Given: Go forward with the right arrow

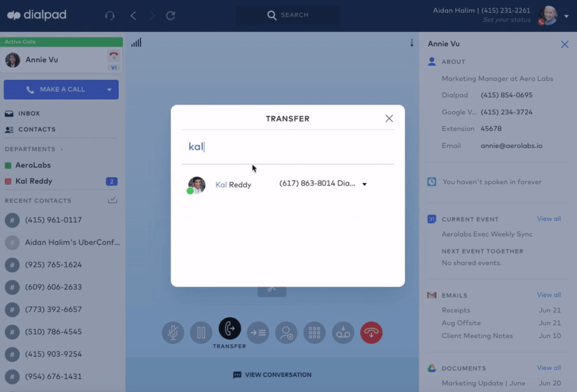Looking at the screenshot, I should click(152, 15).
